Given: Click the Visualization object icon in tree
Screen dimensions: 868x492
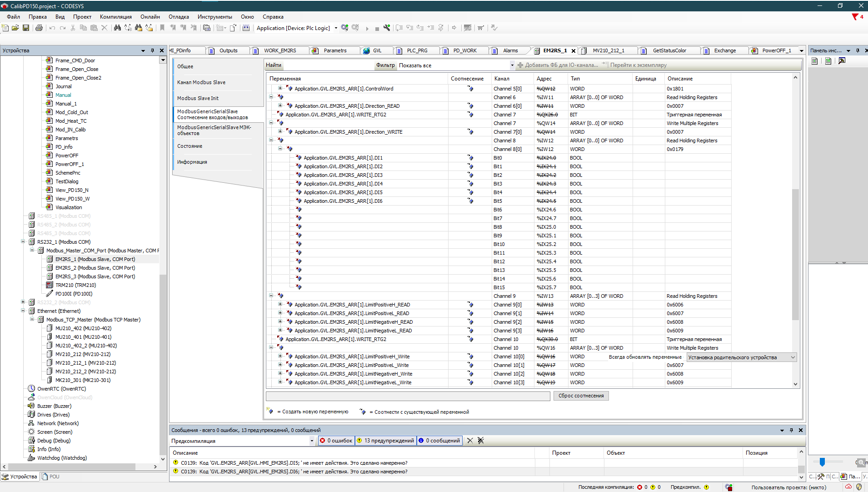Looking at the screenshot, I should 50,207.
